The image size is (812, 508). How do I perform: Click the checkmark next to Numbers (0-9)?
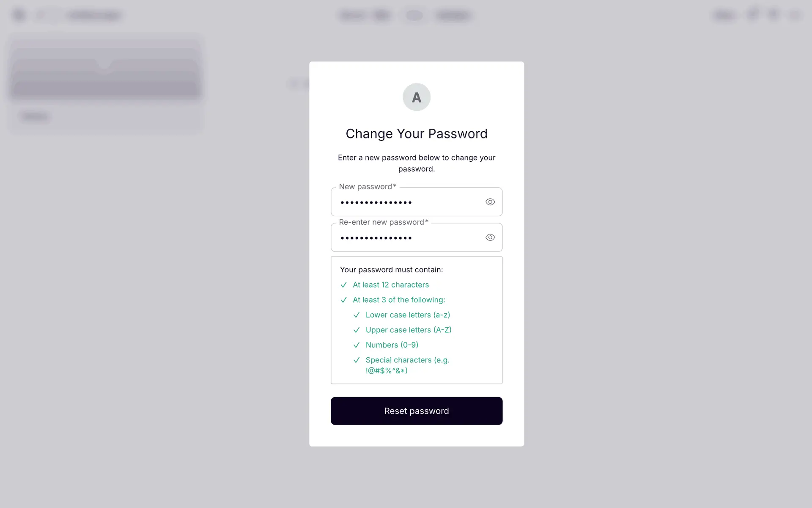tap(357, 345)
